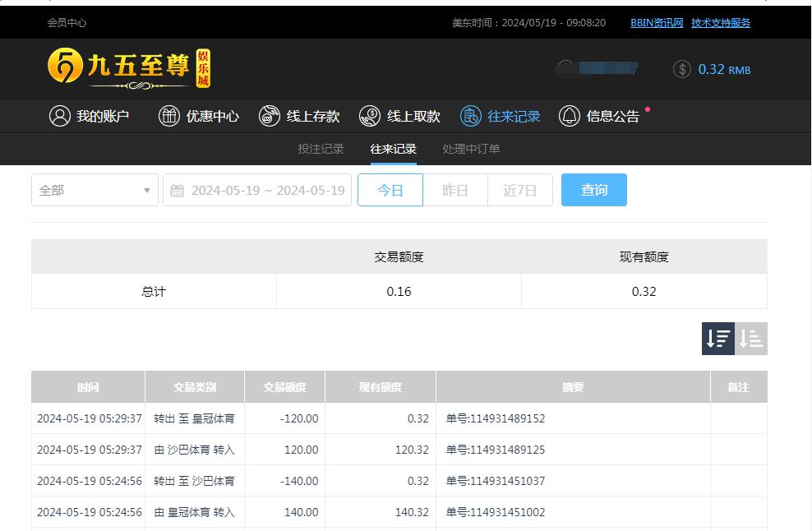The width and height of the screenshot is (812, 531).
Task: Click 会员中心 text at top
Action: click(x=67, y=23)
